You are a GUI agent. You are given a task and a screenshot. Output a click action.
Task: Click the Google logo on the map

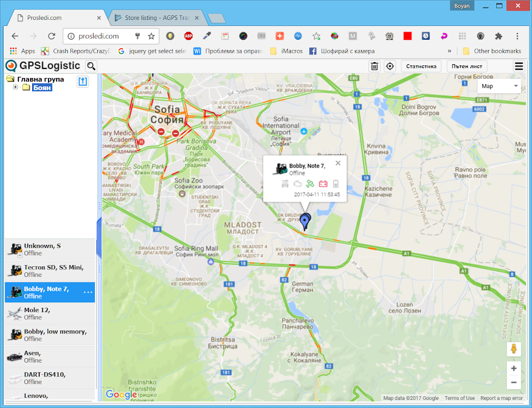(121, 394)
